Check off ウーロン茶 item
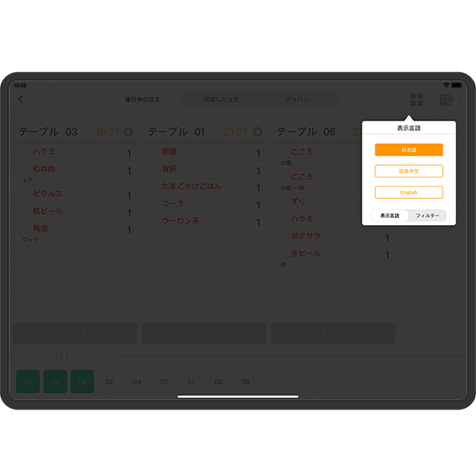 152,222
